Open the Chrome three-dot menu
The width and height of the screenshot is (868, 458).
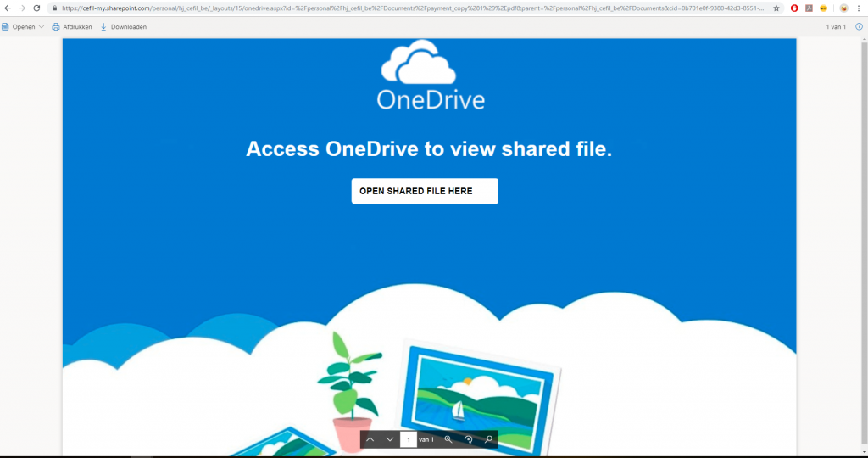859,8
